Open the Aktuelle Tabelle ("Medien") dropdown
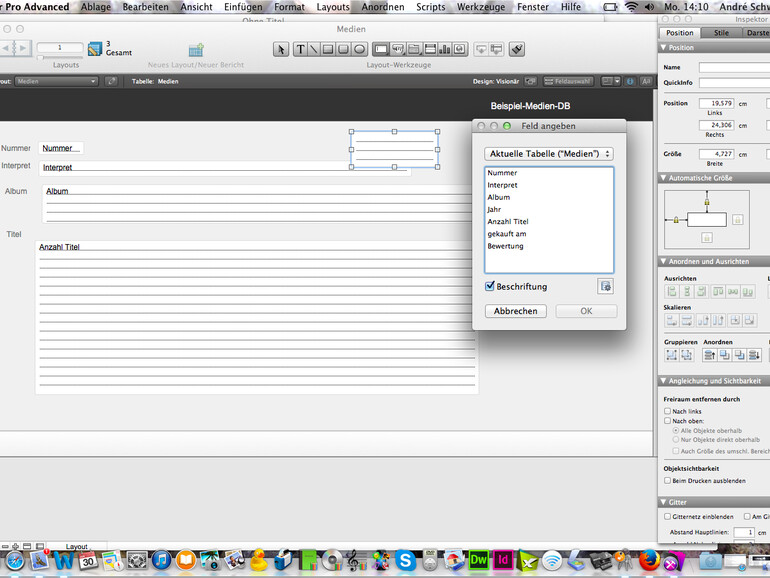 click(x=549, y=154)
